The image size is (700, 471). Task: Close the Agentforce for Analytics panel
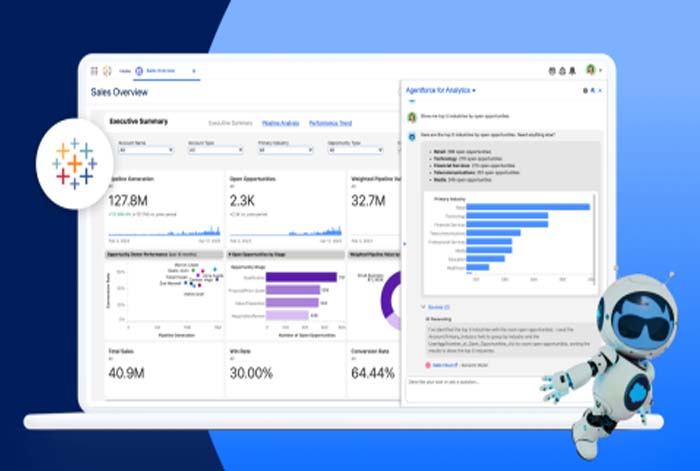click(600, 91)
